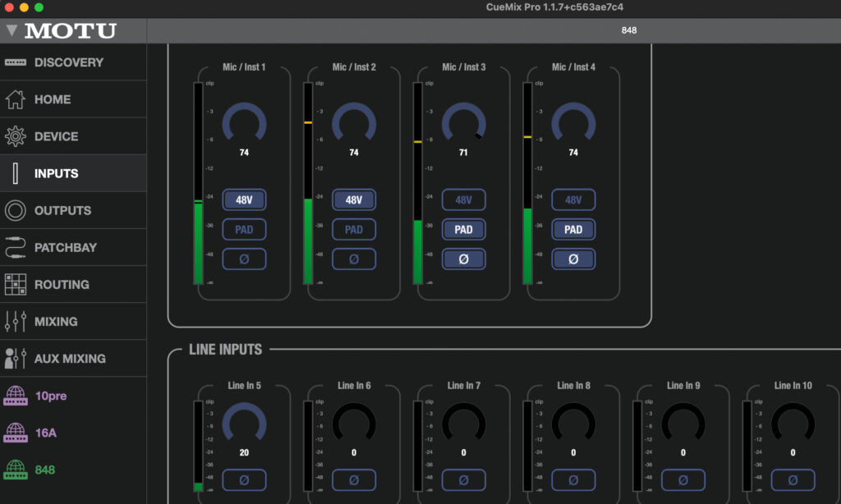Image resolution: width=841 pixels, height=504 pixels.
Task: Select the Outputs circle icon
Action: point(16,210)
